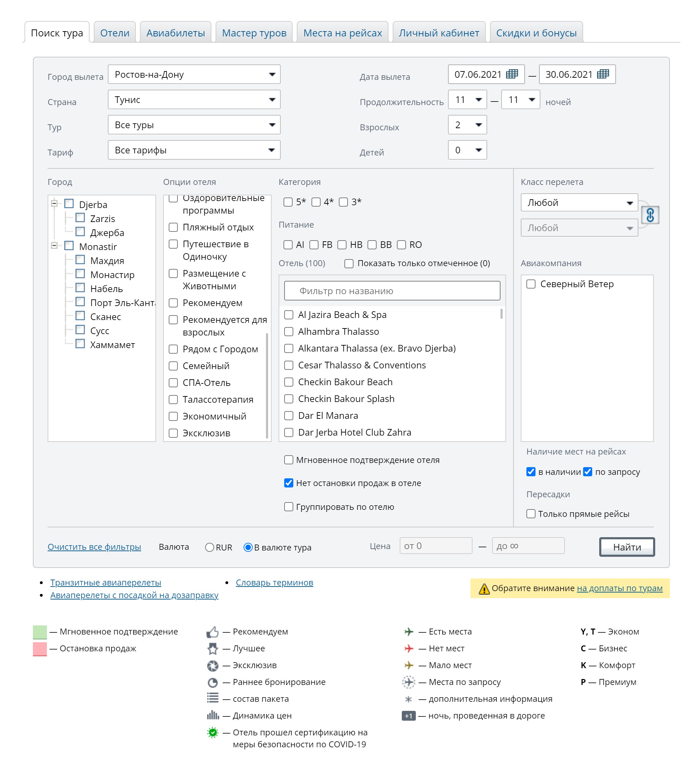Click the green COVID-19 certification icon
The height and width of the screenshot is (783, 700).
coord(212,733)
